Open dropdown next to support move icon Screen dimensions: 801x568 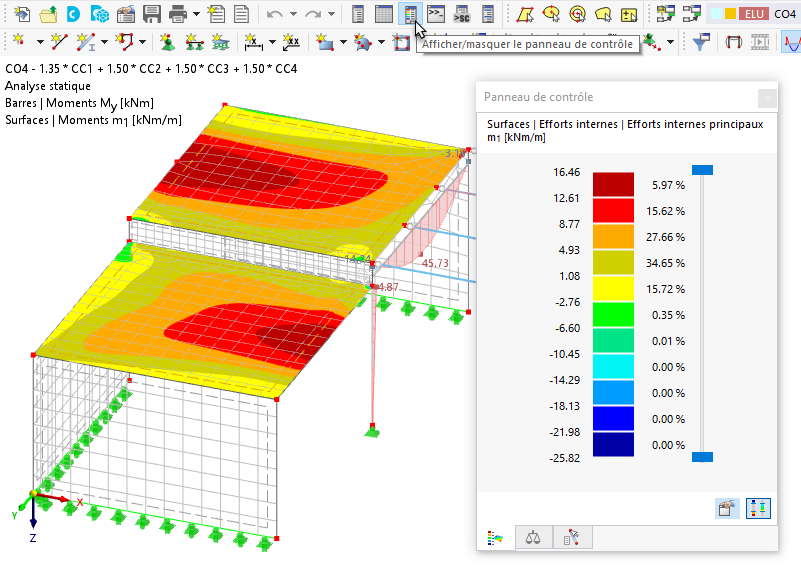[x=670, y=42]
